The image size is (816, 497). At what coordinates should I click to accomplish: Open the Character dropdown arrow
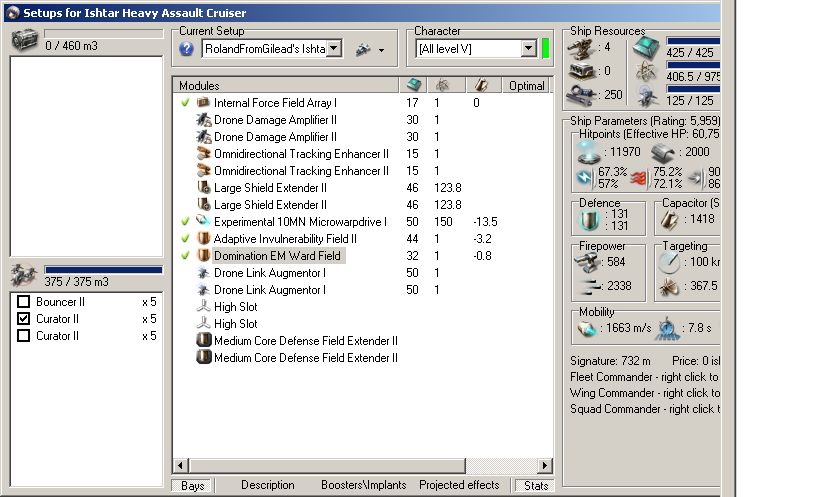point(528,48)
